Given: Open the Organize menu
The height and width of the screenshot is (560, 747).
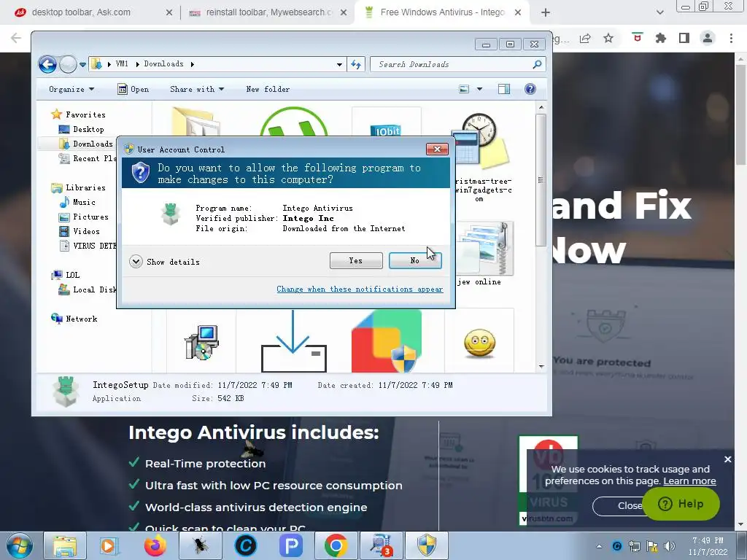Looking at the screenshot, I should point(71,89).
